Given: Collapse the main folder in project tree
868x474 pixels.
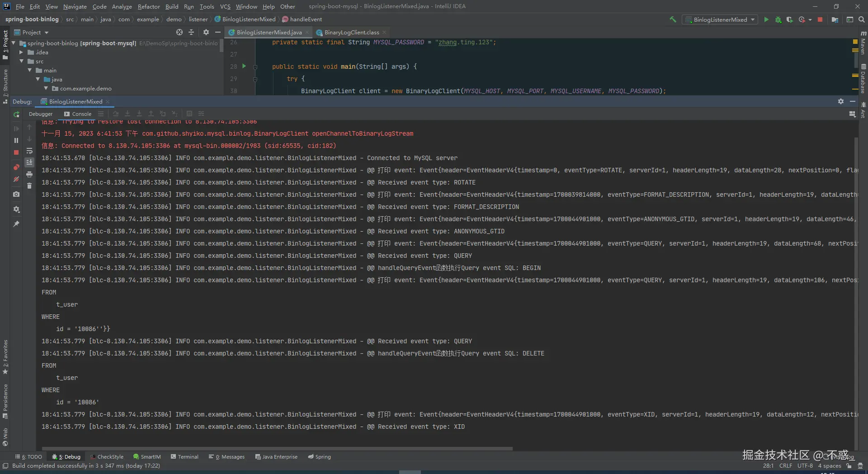Looking at the screenshot, I should point(30,71).
